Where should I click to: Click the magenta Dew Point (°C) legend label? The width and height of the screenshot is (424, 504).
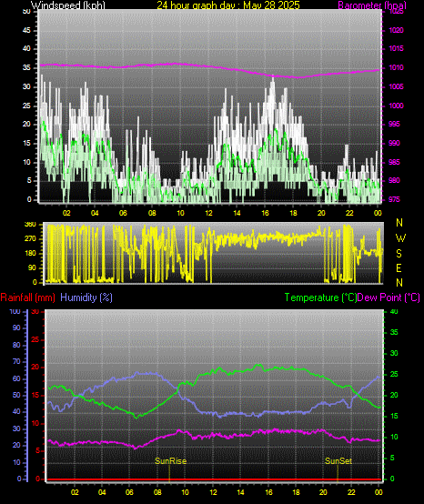click(x=389, y=297)
